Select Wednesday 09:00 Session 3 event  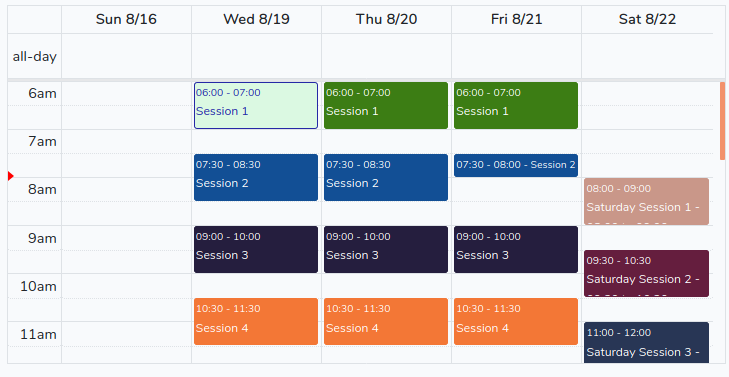tap(256, 250)
